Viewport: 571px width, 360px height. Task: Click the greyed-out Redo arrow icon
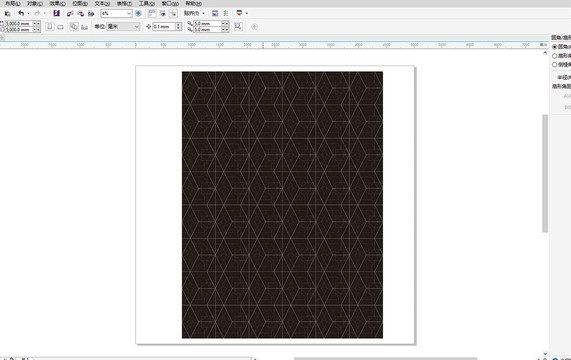click(37, 13)
